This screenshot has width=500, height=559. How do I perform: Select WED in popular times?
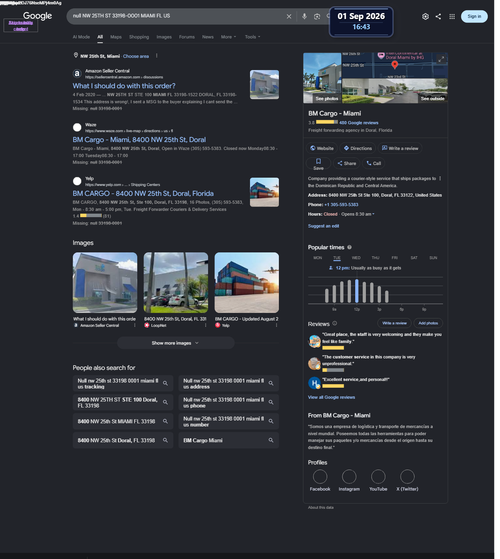click(356, 258)
